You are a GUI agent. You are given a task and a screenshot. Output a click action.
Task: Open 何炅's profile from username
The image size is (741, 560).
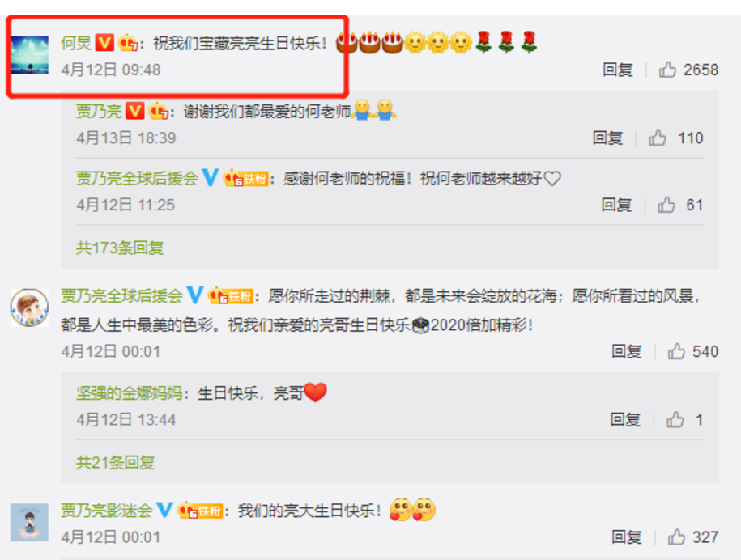76,43
